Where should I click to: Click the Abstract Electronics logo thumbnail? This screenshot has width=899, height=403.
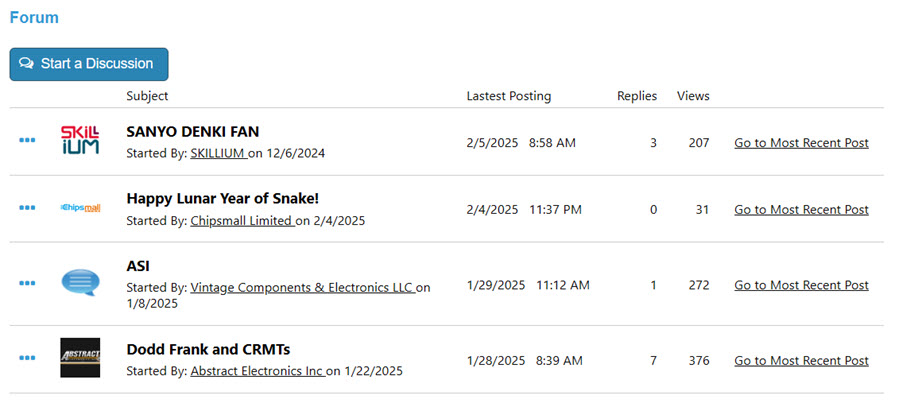80,358
